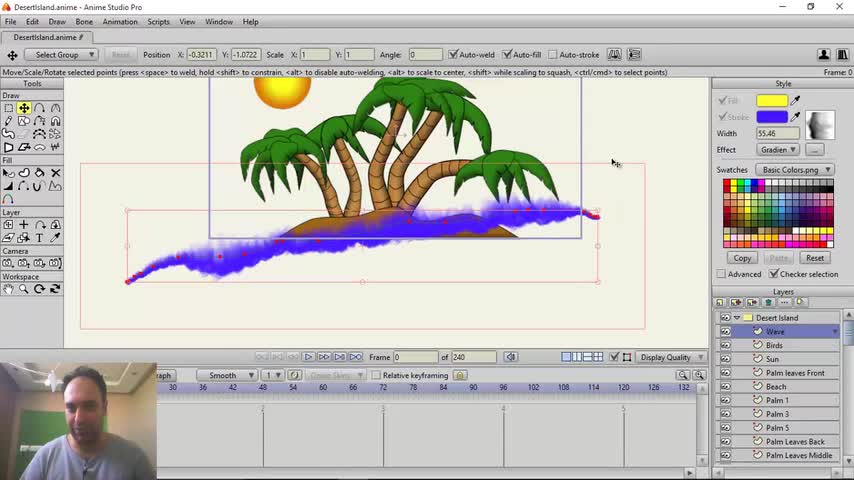Choose the Pan/Tilt Camera tool
The image size is (854, 480).
pos(55,263)
